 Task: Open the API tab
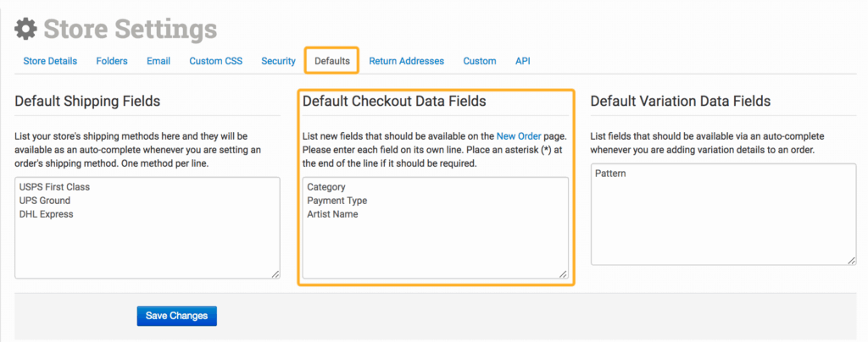click(x=523, y=61)
